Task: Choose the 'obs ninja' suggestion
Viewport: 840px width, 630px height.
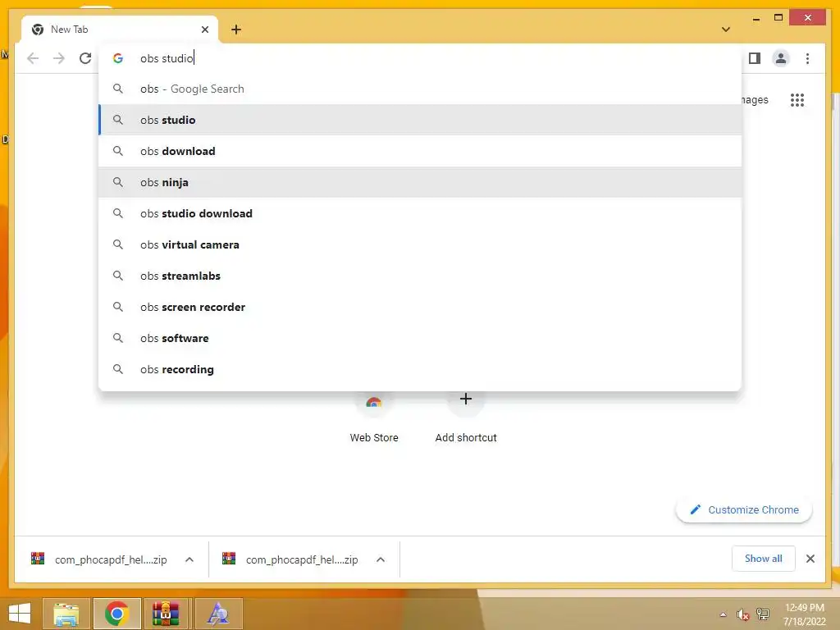Action: click(420, 182)
